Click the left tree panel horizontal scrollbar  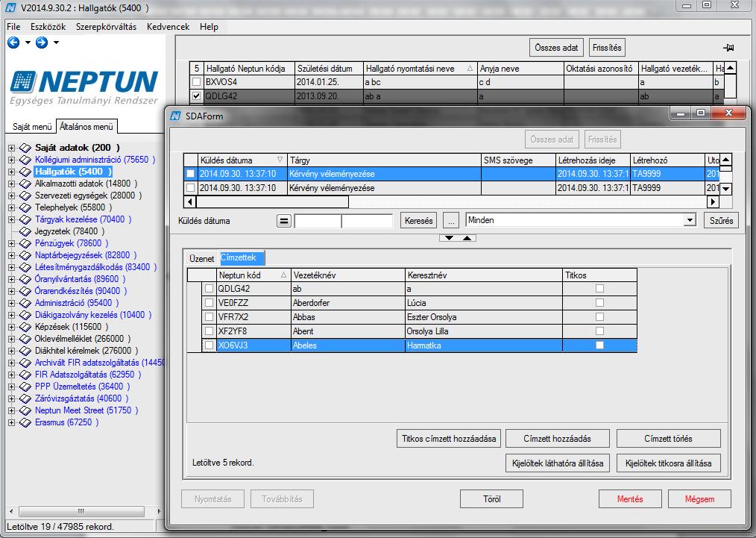coord(82,511)
